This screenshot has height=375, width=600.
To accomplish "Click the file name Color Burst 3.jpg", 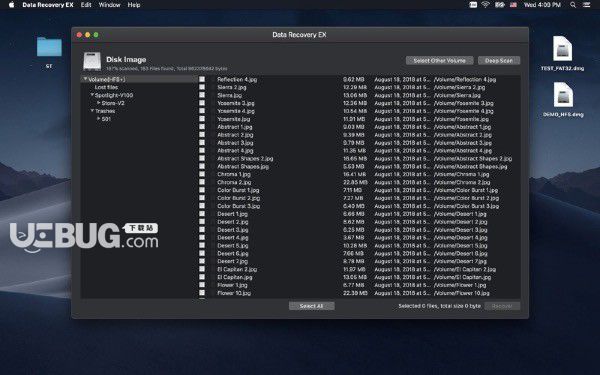I will point(238,206).
